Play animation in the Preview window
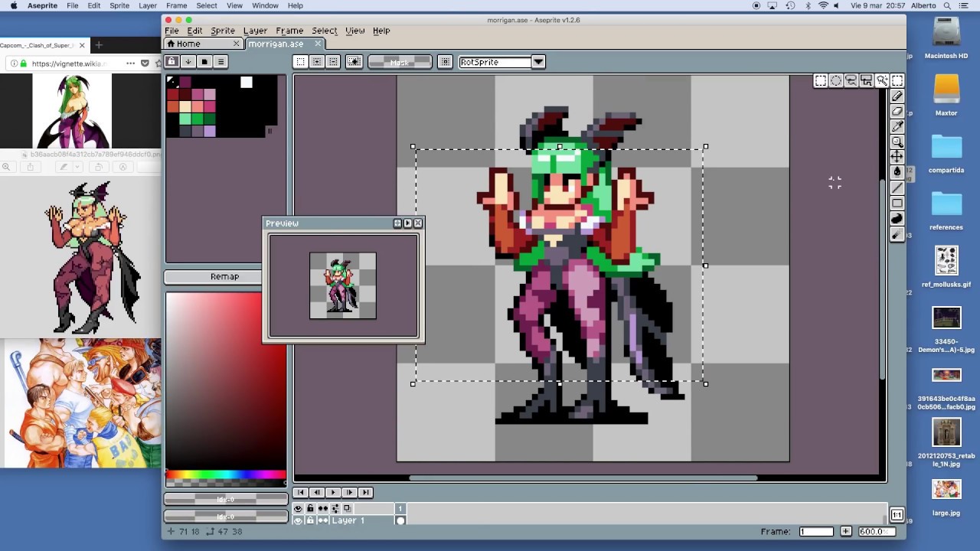The height and width of the screenshot is (551, 980). tap(407, 223)
